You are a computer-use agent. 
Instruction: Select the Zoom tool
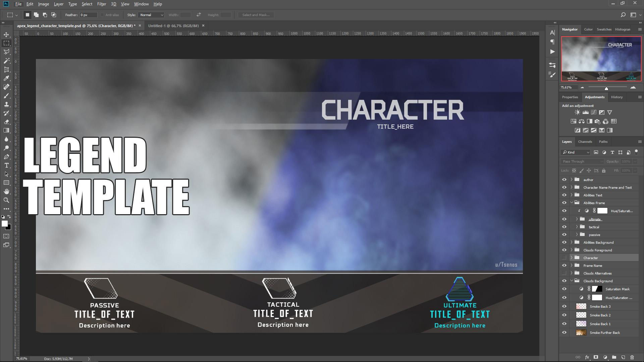(6, 200)
